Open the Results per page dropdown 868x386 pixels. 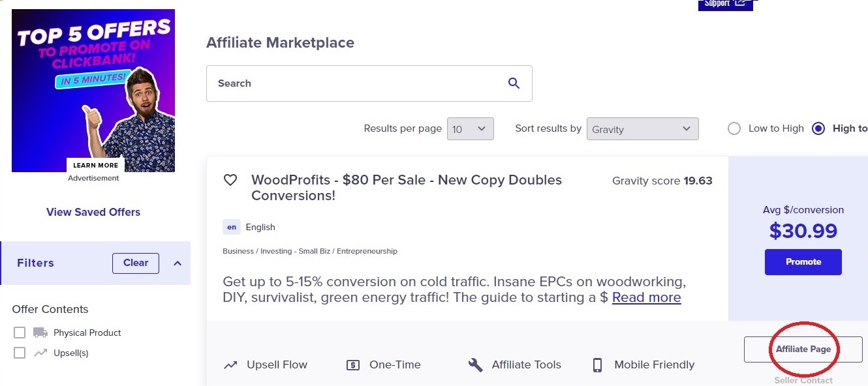[x=471, y=128]
